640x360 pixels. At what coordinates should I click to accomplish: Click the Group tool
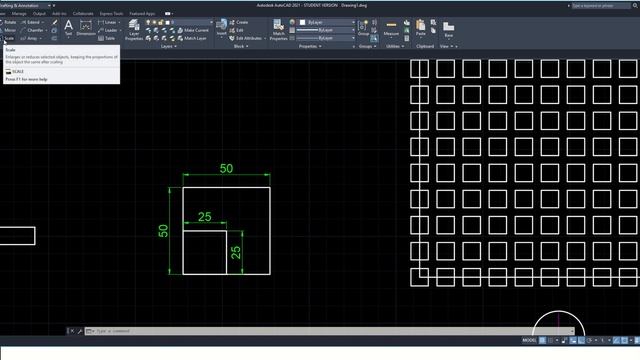tap(363, 28)
